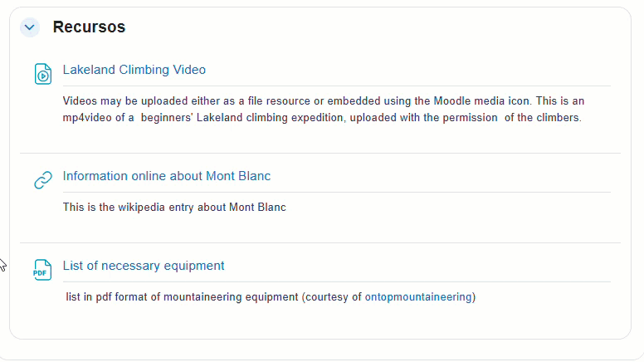Click the divider line above equipment list item
The height and width of the screenshot is (362, 644).
[x=320, y=243]
